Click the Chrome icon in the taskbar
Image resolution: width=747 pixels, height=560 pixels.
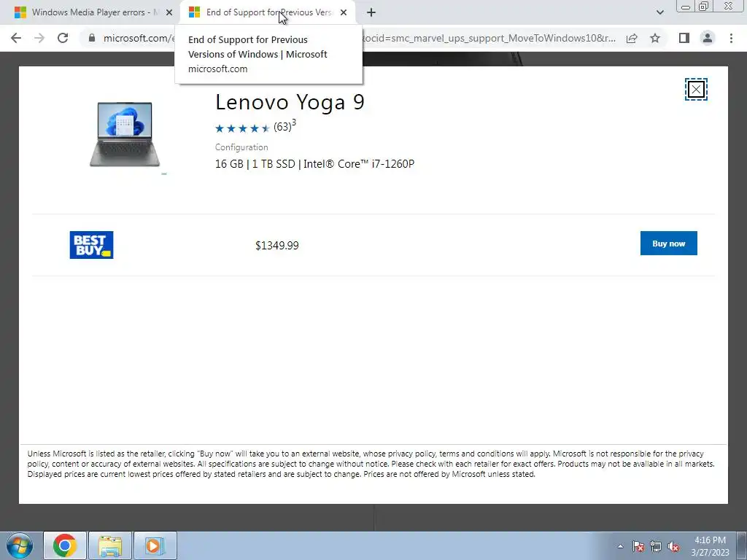[x=65, y=545]
